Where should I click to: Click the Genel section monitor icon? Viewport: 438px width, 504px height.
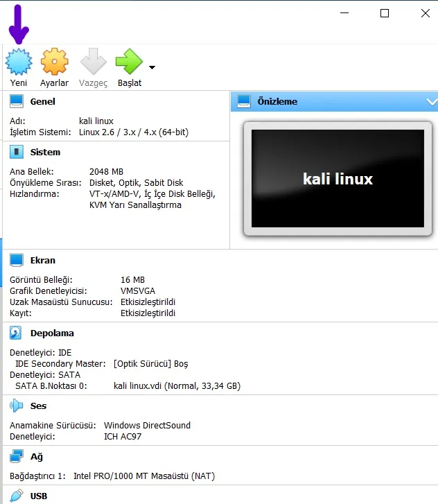[x=17, y=102]
